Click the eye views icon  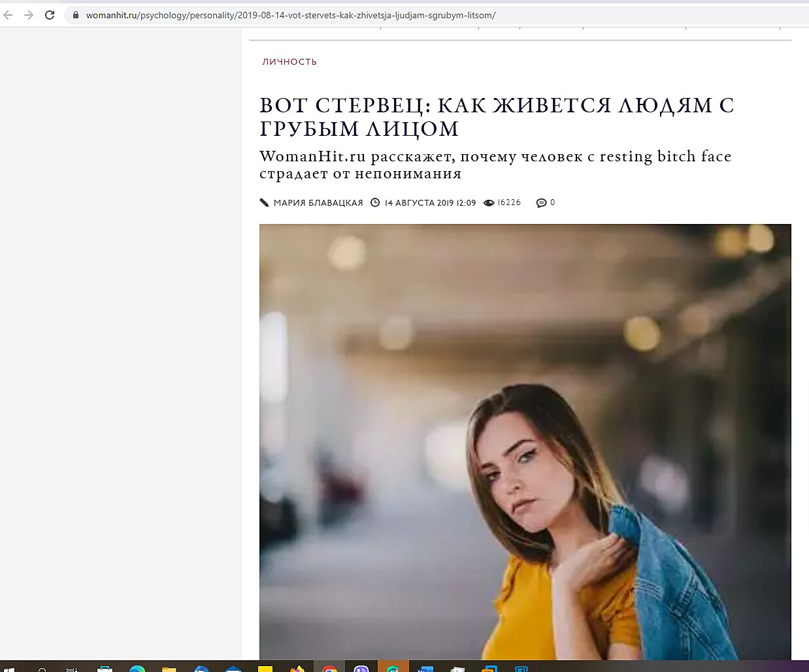tap(489, 202)
